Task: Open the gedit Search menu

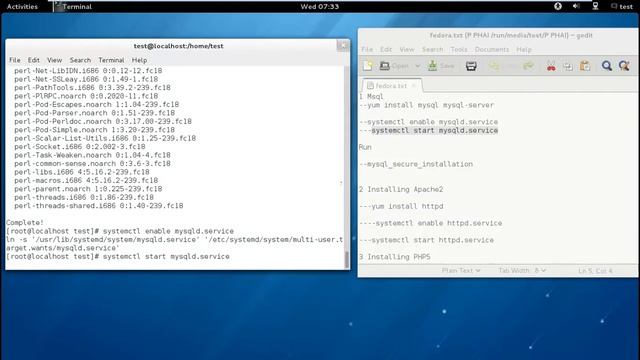Action: (432, 49)
